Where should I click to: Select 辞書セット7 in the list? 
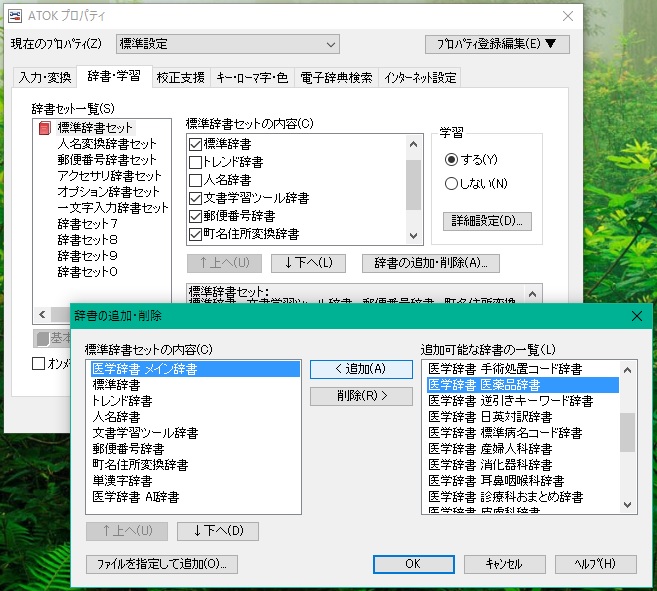point(87,224)
